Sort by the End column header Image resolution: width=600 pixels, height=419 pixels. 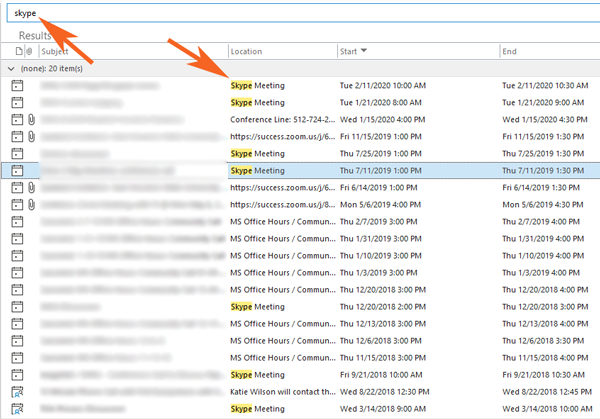509,51
